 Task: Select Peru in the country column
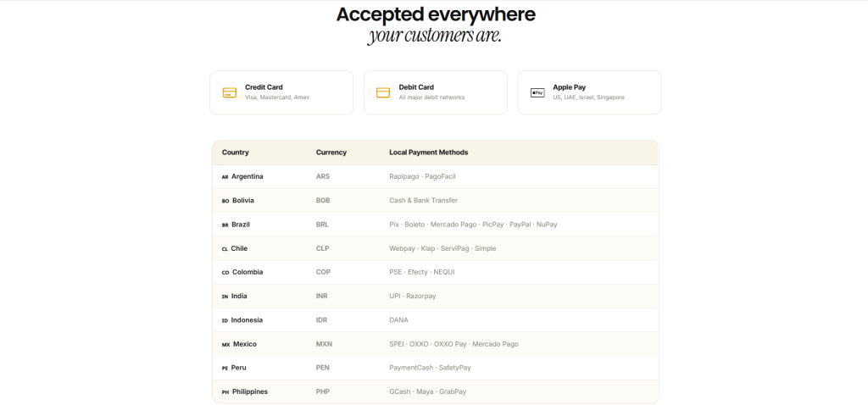(238, 368)
